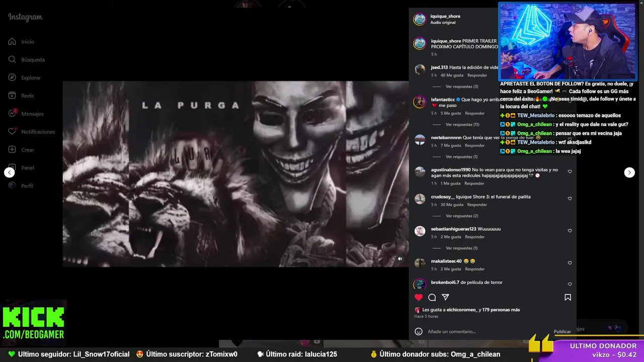Viewport: 644px width, 362px height.
Task: Reply to jsed.313's comment via Responder
Action: (477, 75)
